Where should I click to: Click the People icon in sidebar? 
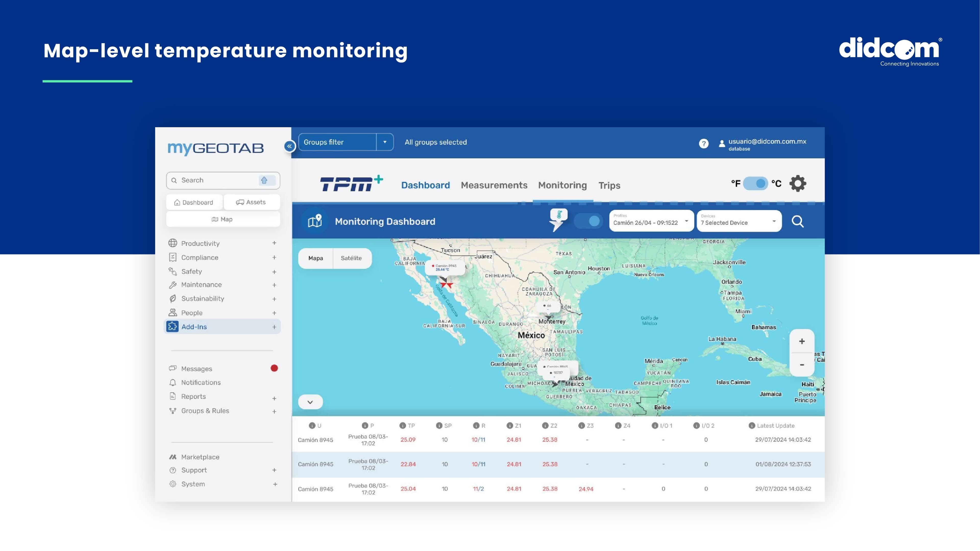(173, 312)
